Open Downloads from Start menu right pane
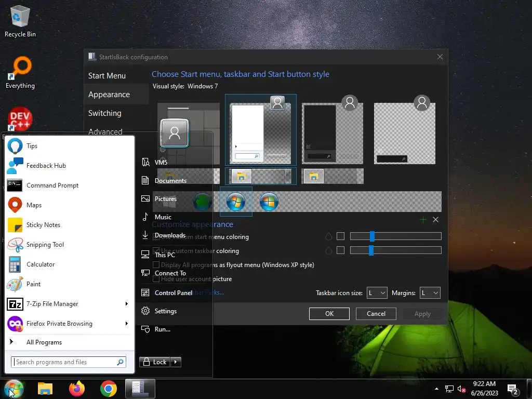532x399 pixels. [x=170, y=235]
